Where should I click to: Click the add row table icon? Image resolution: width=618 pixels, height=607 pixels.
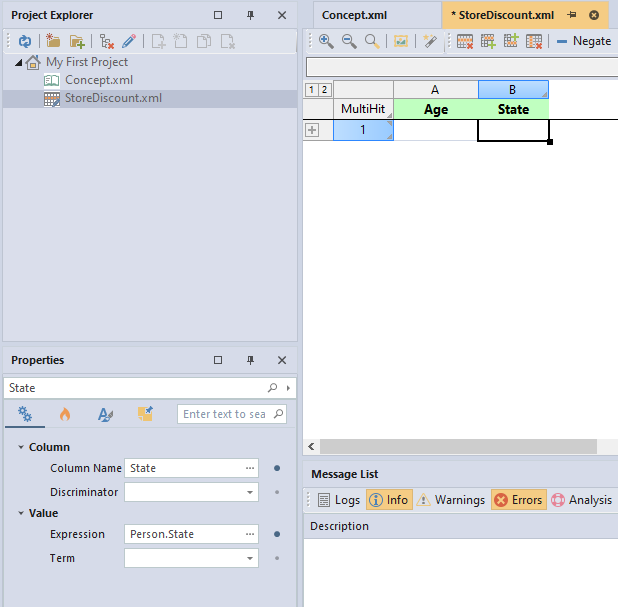[488, 41]
